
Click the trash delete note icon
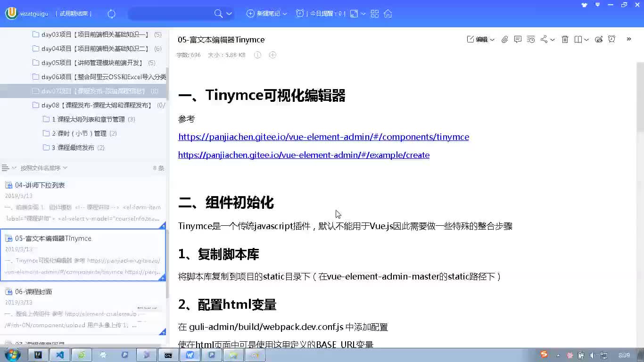click(565, 40)
